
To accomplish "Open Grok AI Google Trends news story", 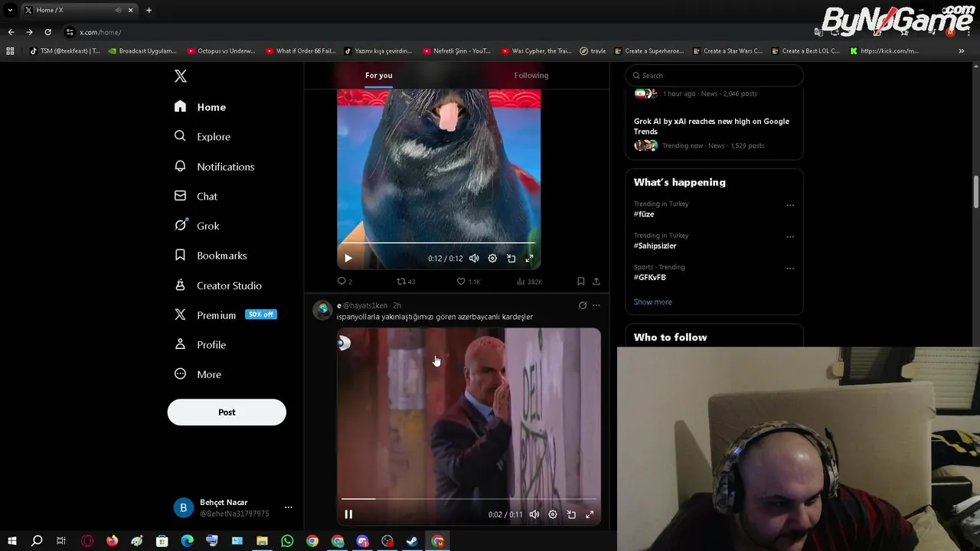I will [711, 126].
